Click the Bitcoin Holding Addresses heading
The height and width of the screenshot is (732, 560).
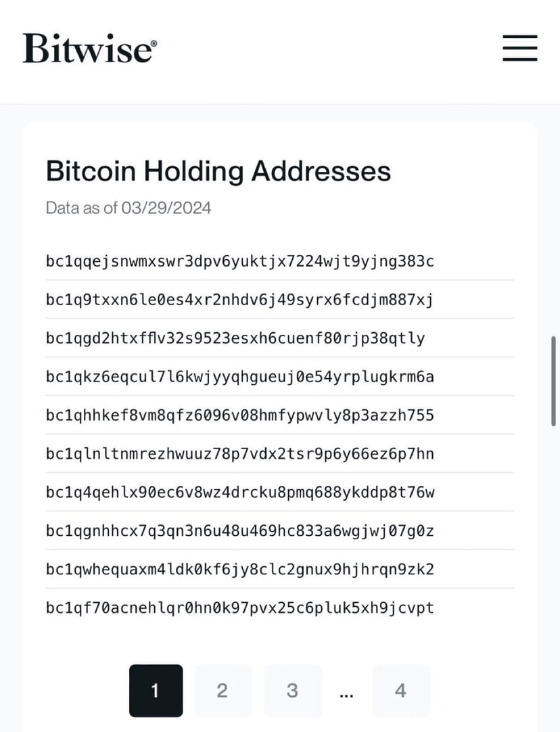tap(218, 171)
